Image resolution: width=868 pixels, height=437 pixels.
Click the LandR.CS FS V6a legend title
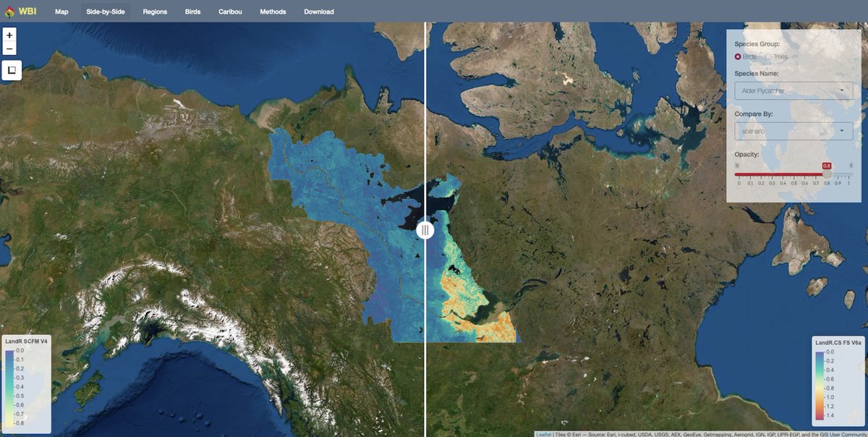838,341
